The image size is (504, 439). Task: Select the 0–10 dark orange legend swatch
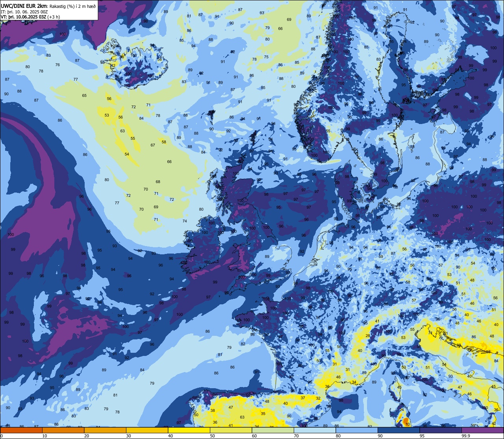pyautogui.click(x=21, y=430)
